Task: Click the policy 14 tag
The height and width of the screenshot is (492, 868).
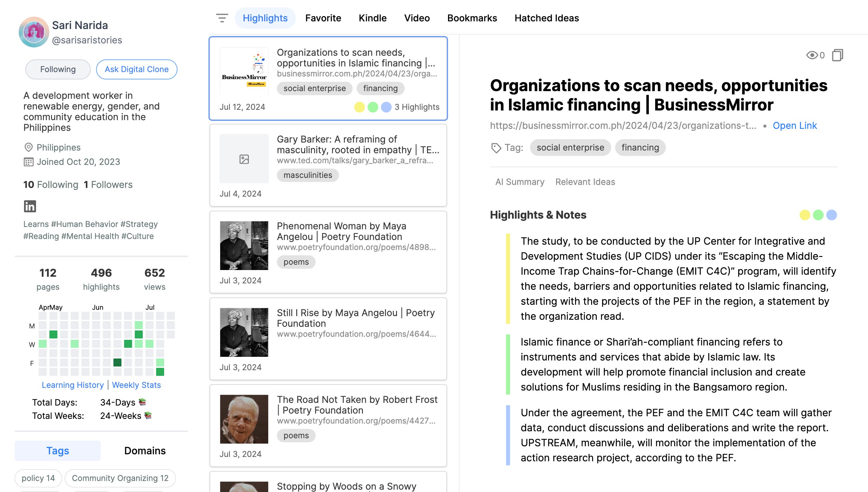Action: (38, 478)
